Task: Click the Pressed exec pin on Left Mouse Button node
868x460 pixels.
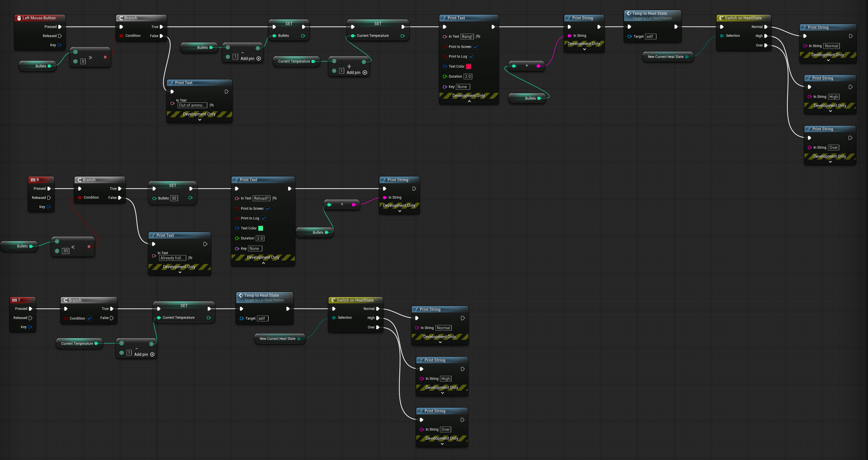Action: (x=60, y=27)
